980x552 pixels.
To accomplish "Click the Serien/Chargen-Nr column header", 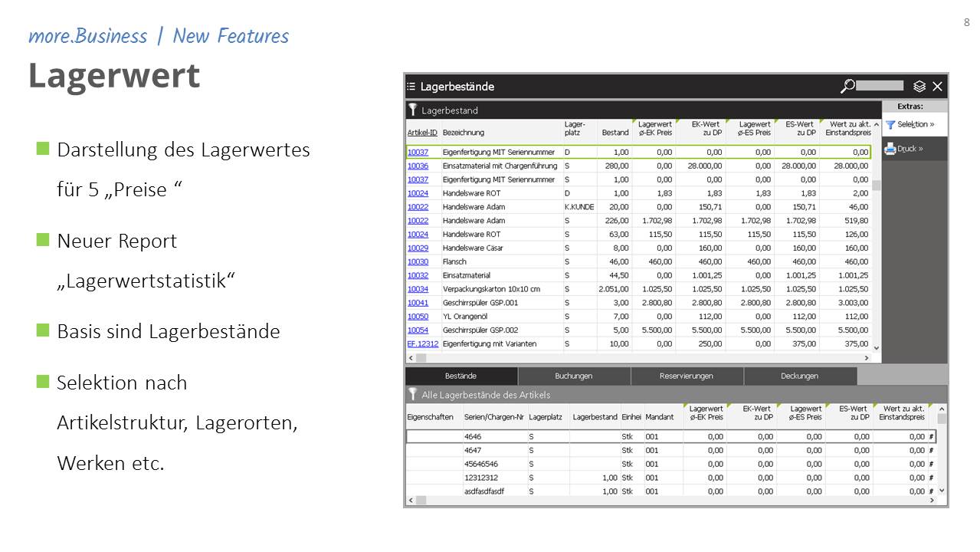I will (x=494, y=416).
